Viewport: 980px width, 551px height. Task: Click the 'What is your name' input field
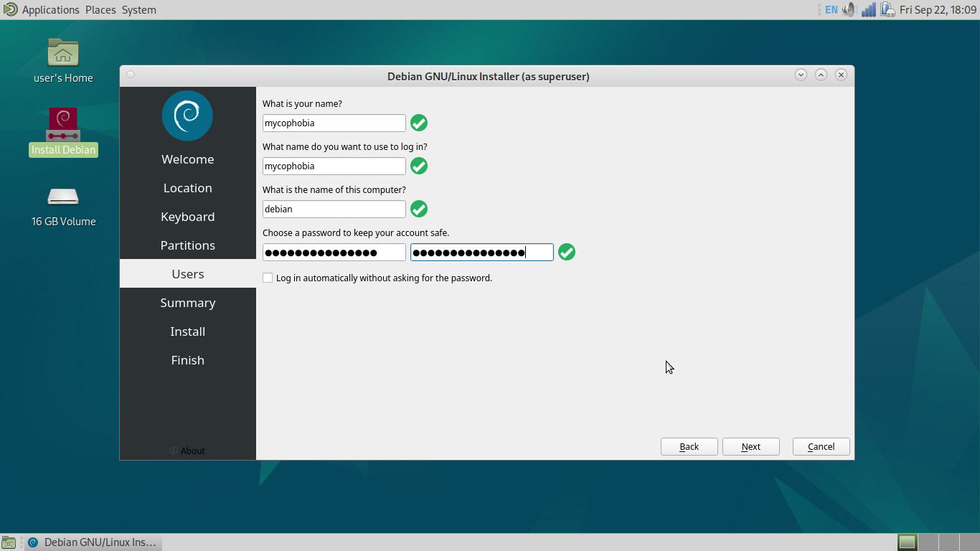pyautogui.click(x=334, y=123)
